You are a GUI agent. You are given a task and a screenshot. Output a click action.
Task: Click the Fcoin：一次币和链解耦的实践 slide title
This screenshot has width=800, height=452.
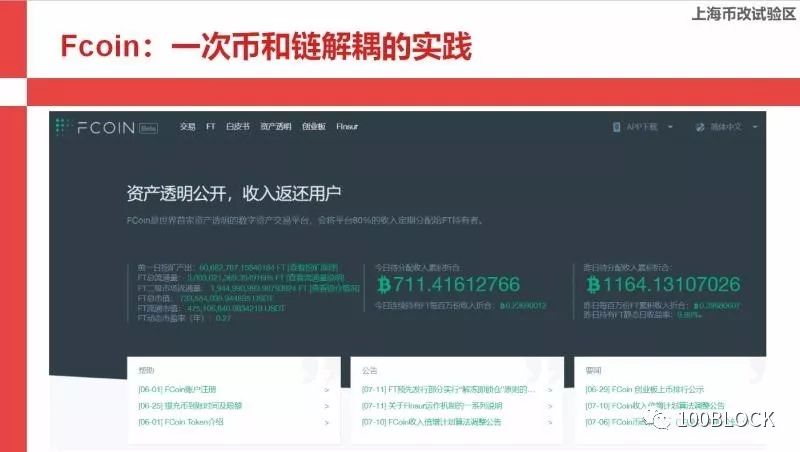(266, 46)
